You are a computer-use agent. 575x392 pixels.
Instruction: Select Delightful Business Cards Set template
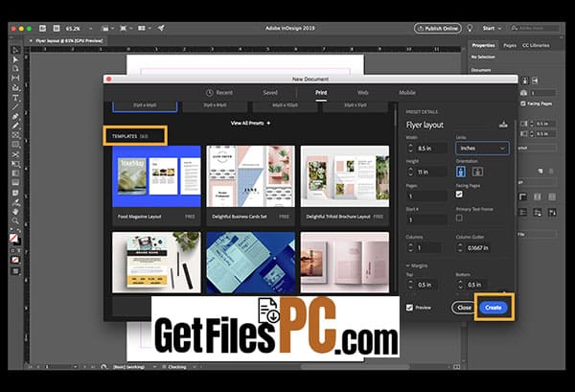(250, 185)
